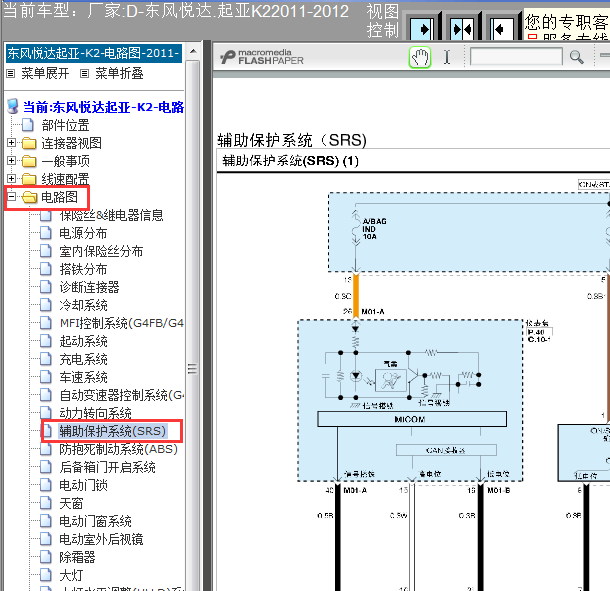610x591 pixels.
Task: Click the right-arrow view control icon
Action: [422, 29]
